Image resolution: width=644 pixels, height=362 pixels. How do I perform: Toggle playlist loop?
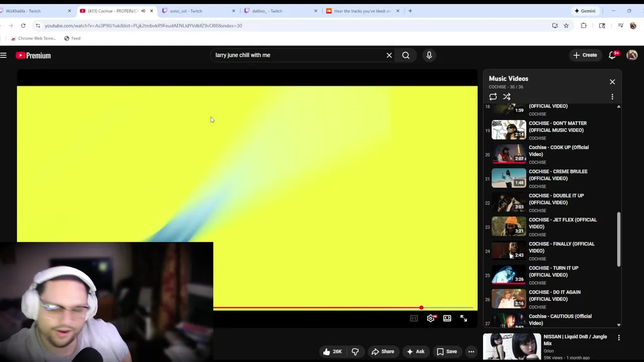tap(493, 97)
